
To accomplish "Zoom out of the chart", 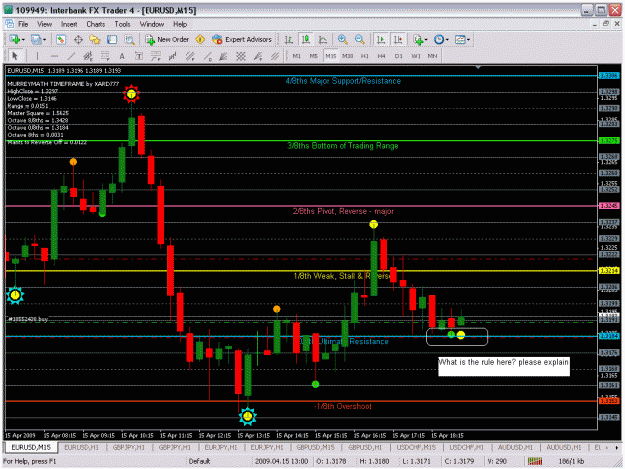I will click(360, 39).
